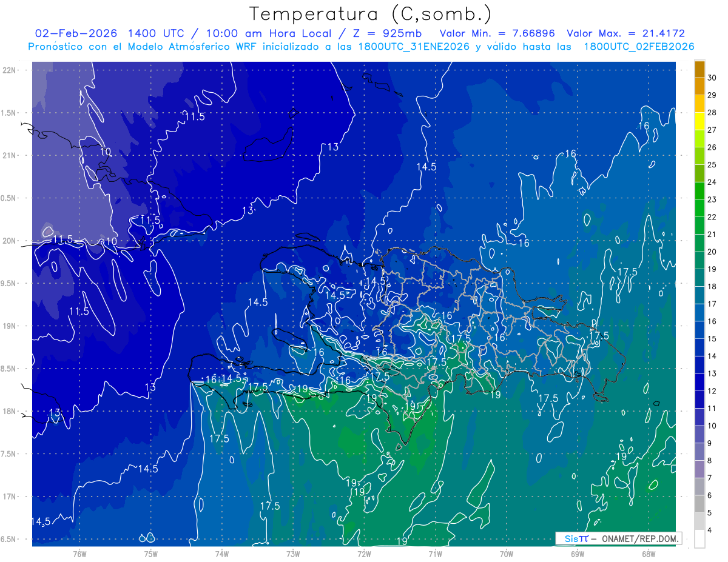Viewport: 728px width, 562px height.
Task: Click the legend scale value "22"
Action: pos(712,217)
